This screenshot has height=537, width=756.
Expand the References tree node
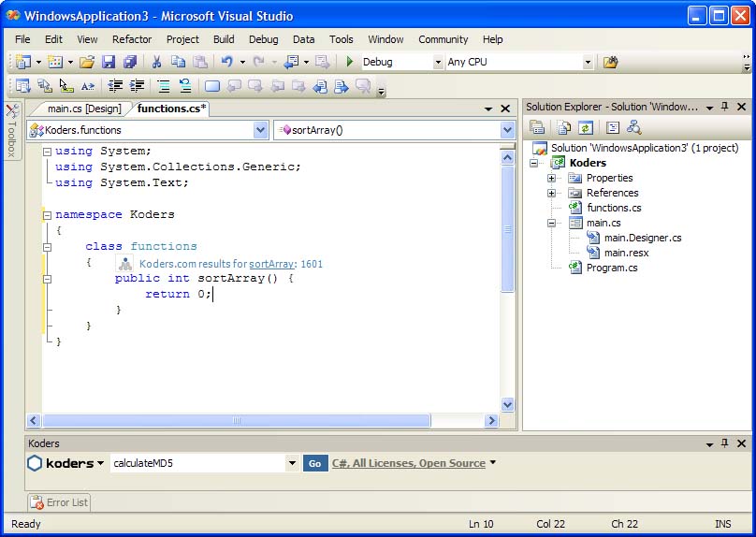(x=552, y=193)
